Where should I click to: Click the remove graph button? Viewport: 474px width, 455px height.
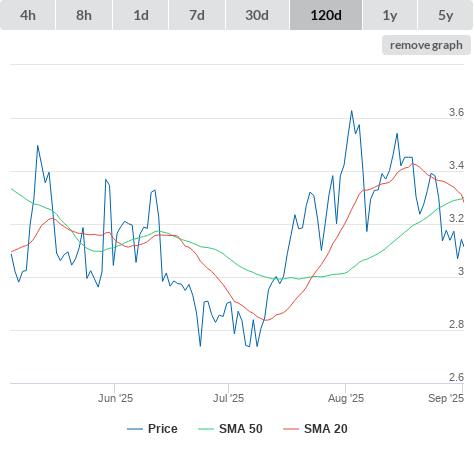(426, 45)
